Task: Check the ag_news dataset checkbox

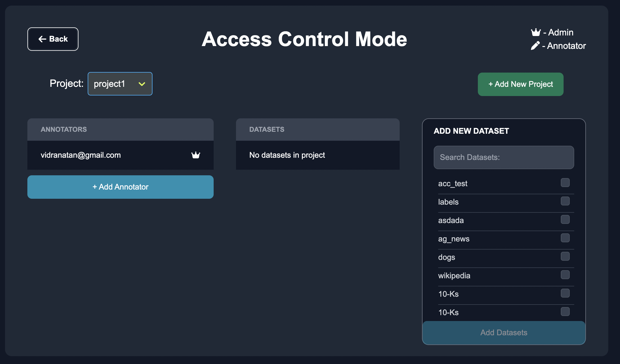Action: click(565, 238)
